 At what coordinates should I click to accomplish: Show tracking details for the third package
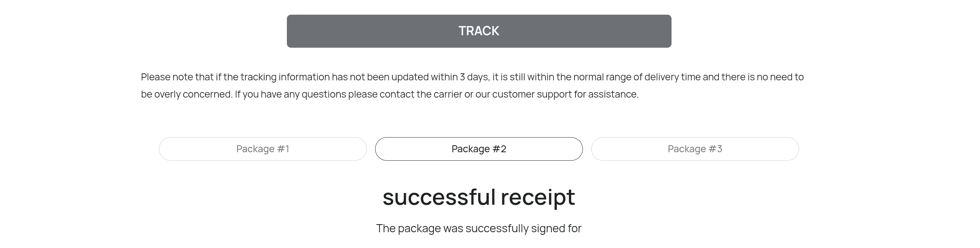(x=695, y=149)
